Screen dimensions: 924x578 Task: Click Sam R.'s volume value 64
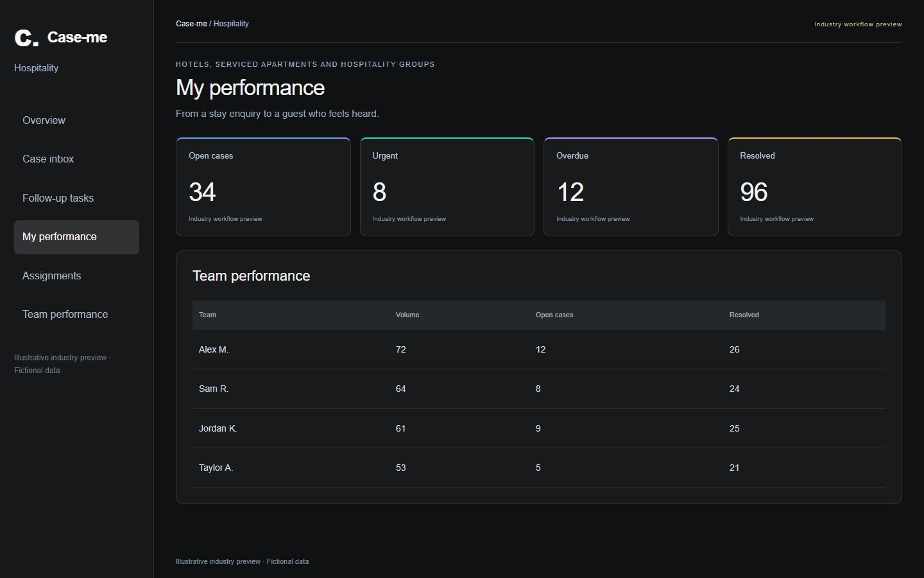(x=401, y=389)
